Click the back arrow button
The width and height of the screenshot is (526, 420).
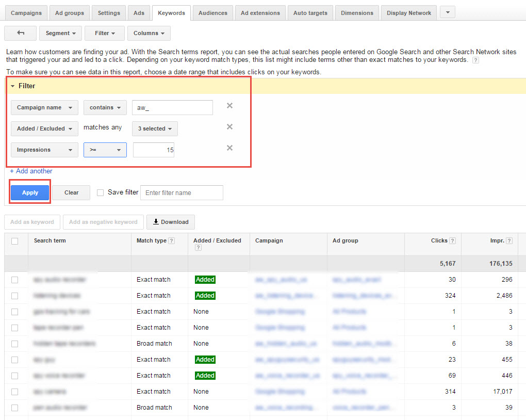tap(20, 33)
